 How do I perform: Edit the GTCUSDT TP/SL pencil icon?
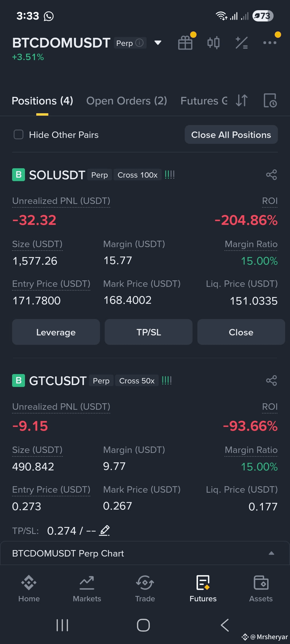(x=104, y=530)
